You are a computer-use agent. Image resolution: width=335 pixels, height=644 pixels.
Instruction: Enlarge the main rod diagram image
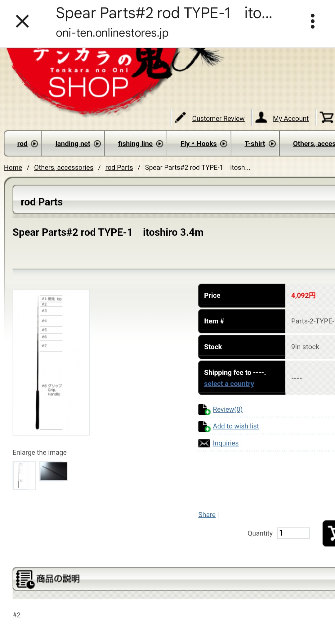51,362
